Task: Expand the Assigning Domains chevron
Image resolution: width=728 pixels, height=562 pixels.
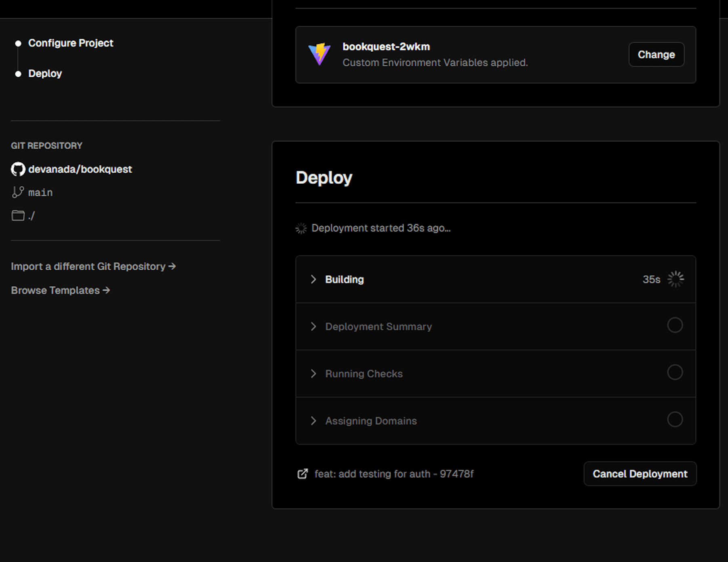Action: (314, 421)
